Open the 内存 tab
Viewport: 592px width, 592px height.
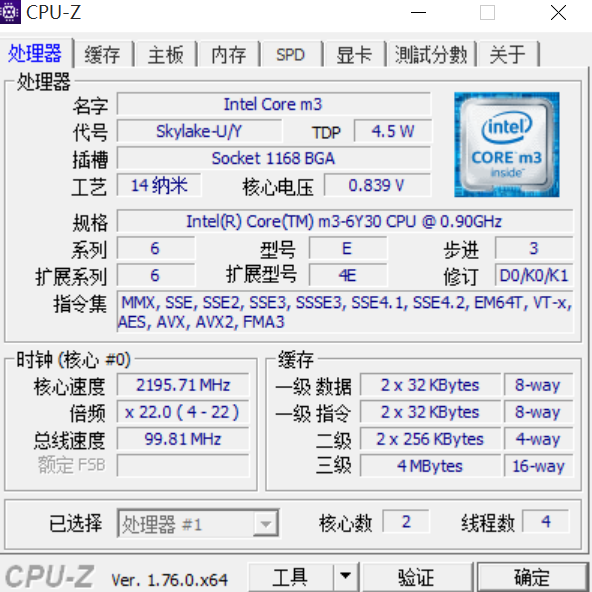pyautogui.click(x=229, y=54)
